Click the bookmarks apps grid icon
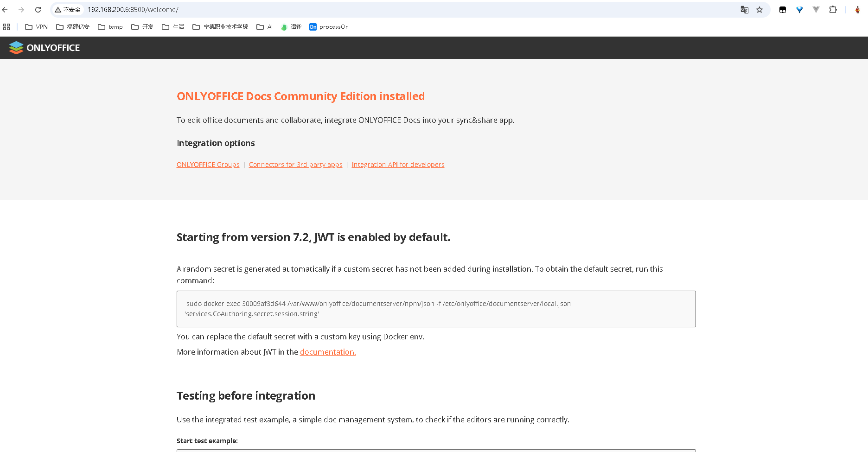 tap(6, 26)
